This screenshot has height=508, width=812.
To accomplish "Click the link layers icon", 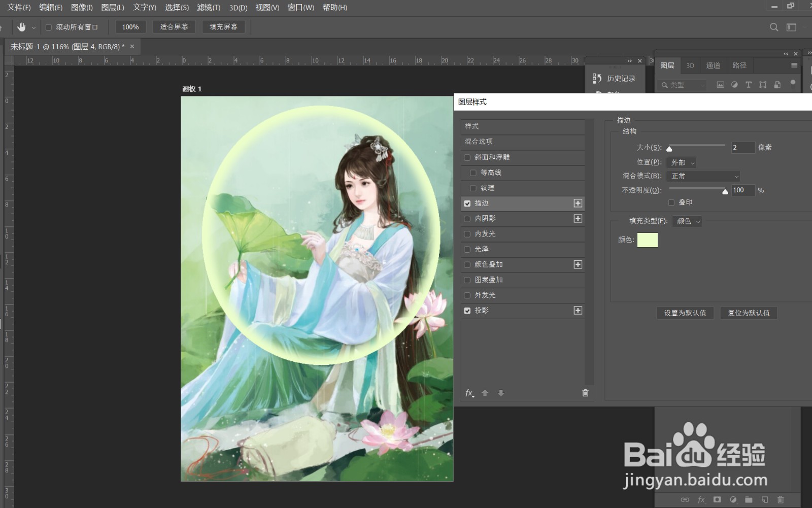I will click(x=685, y=499).
